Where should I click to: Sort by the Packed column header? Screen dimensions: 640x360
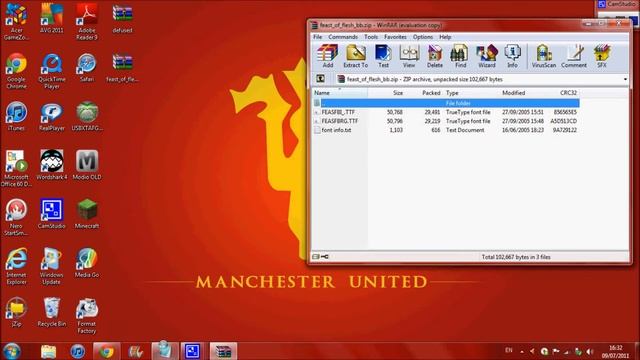point(424,93)
